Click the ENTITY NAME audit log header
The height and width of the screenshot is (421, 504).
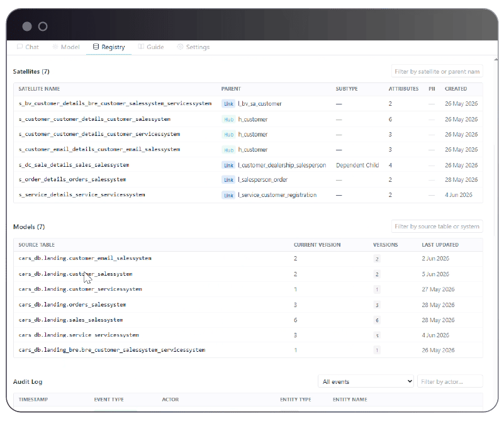coord(350,399)
